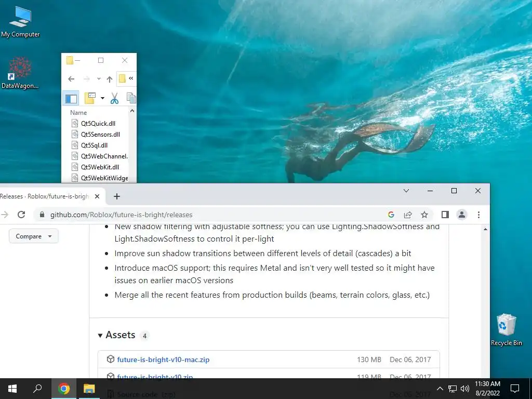Select Qt5Sensors.dll file in Explorer
This screenshot has height=399, width=532.
pyautogui.click(x=100, y=135)
